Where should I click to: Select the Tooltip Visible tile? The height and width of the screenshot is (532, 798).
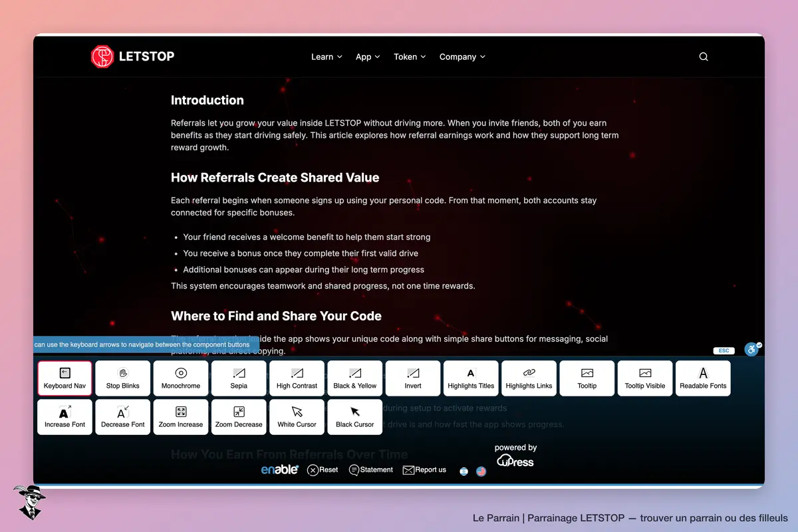click(x=645, y=378)
